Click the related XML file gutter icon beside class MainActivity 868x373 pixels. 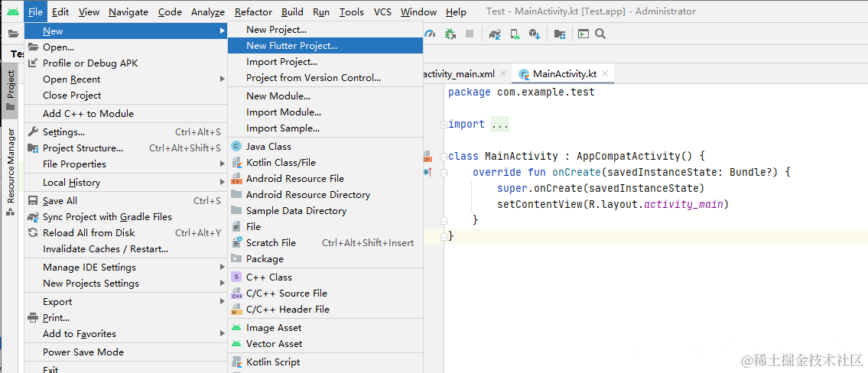pyautogui.click(x=427, y=156)
